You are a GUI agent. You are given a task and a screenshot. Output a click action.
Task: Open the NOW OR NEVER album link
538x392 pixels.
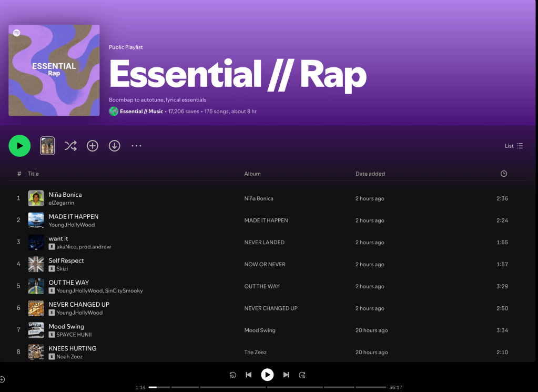point(265,264)
